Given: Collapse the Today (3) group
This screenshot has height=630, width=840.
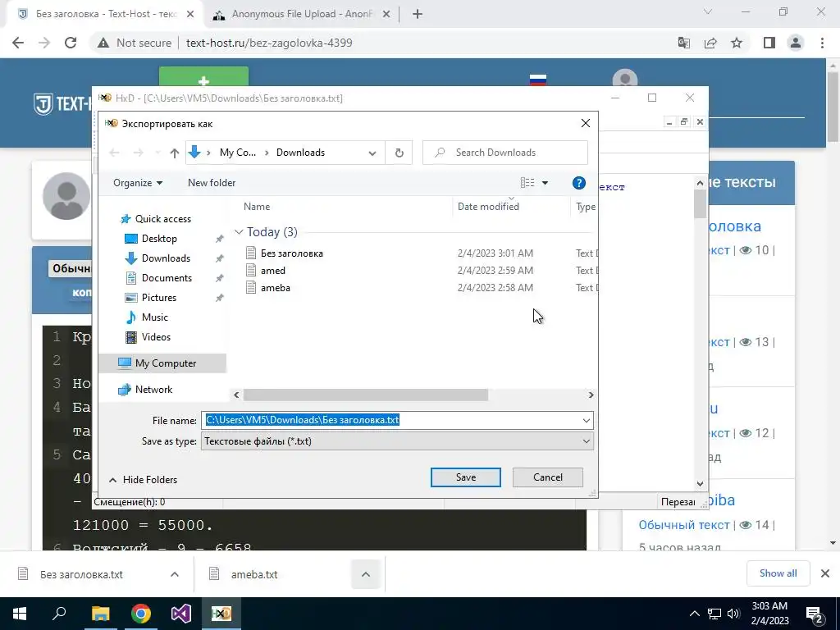Looking at the screenshot, I should click(x=239, y=232).
